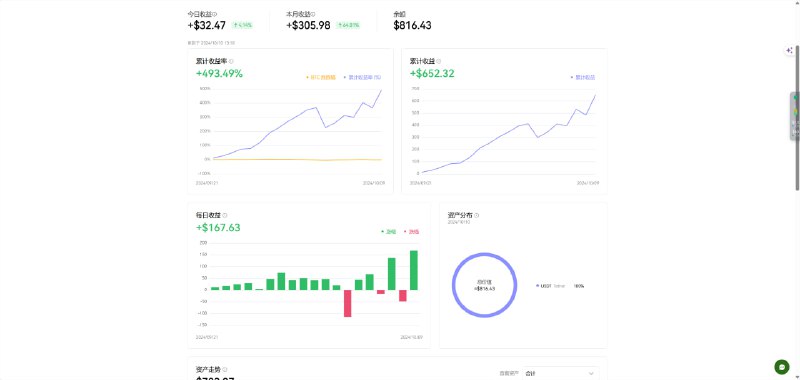Viewport: 800px width, 380px height.
Task: Click the +$32.47 today's profit value
Action: tap(207, 25)
